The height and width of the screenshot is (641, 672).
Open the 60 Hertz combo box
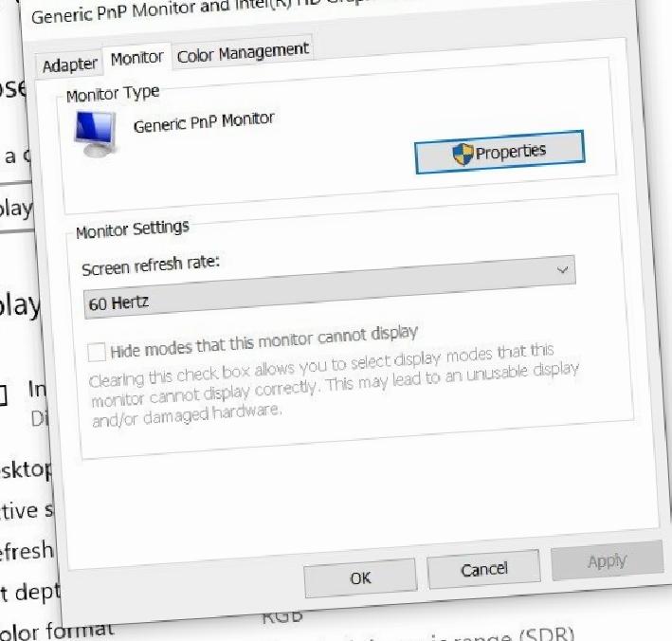(329, 287)
